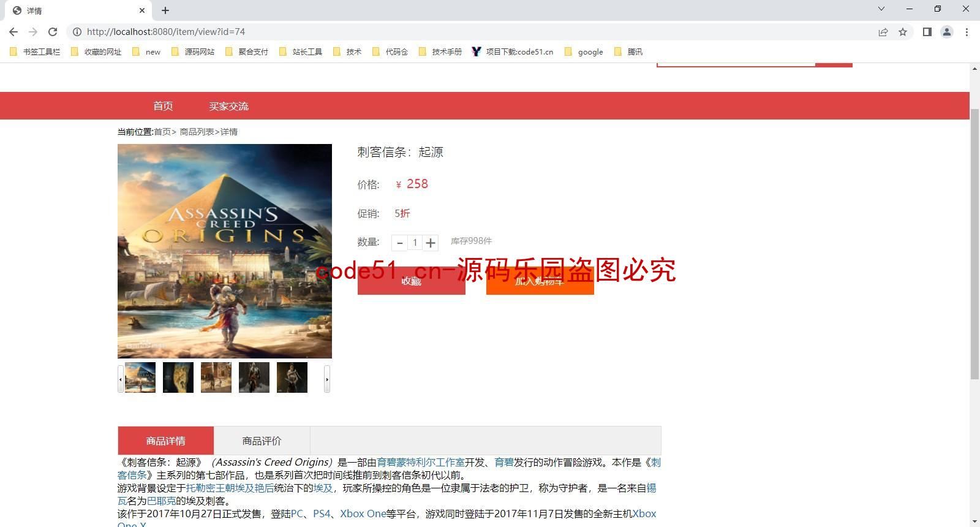980x527 pixels.
Task: Open the Chrome profile avatar
Action: click(947, 32)
